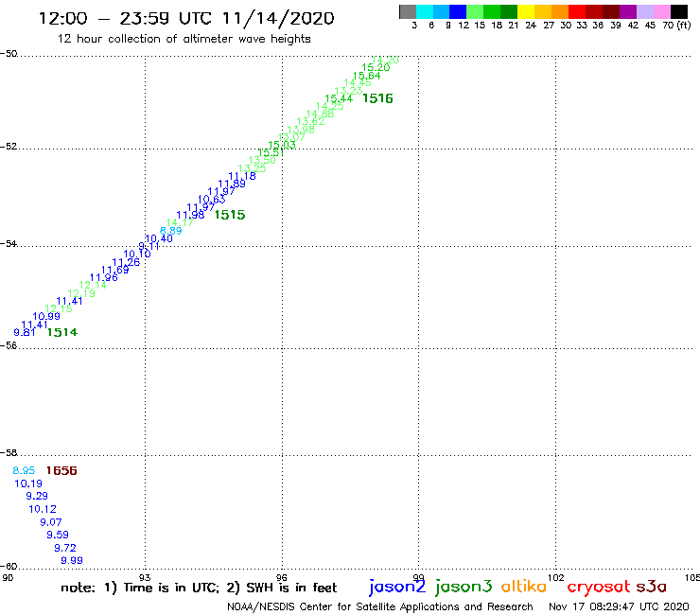Click the light blue wave height 8.89
Screen dimensions: 700x615
click(x=171, y=231)
